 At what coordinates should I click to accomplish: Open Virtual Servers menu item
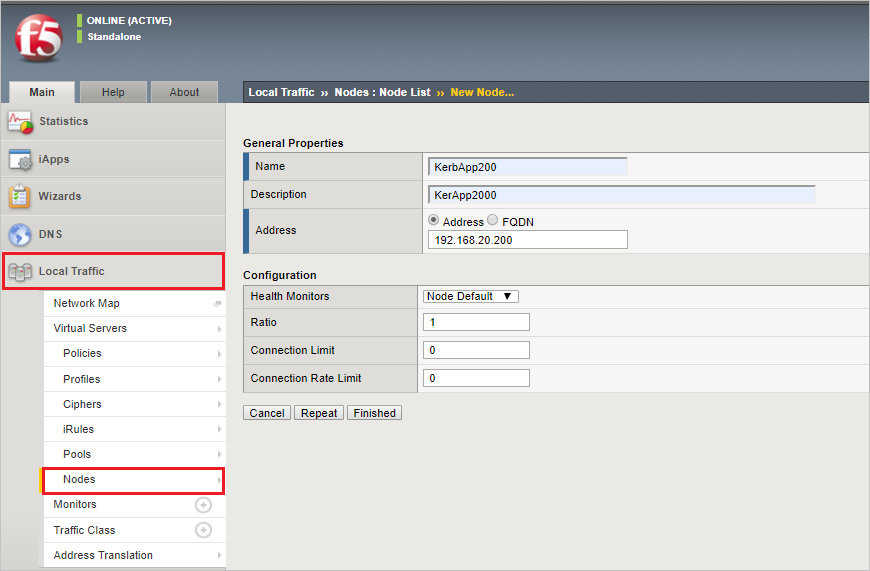click(x=135, y=329)
